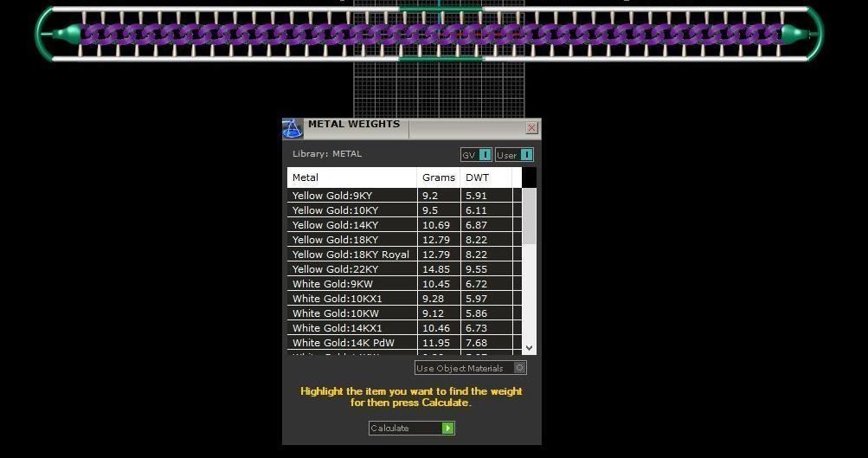Click the Library: METAL label
868x458 pixels.
(327, 154)
